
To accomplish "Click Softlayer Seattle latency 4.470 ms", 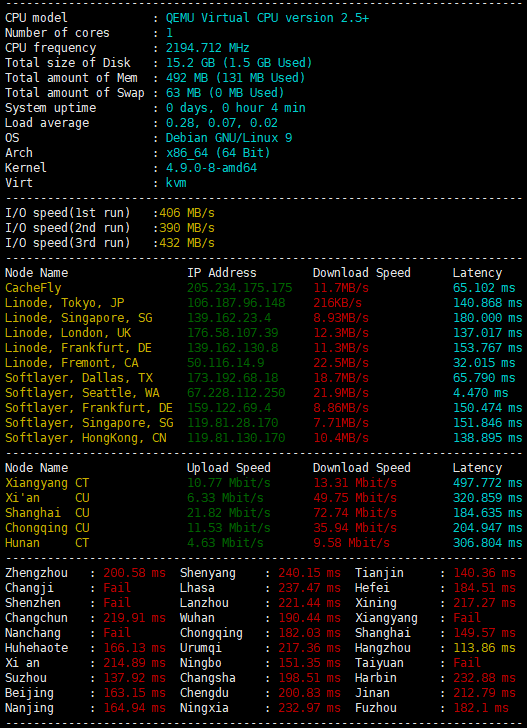I will click(481, 393).
